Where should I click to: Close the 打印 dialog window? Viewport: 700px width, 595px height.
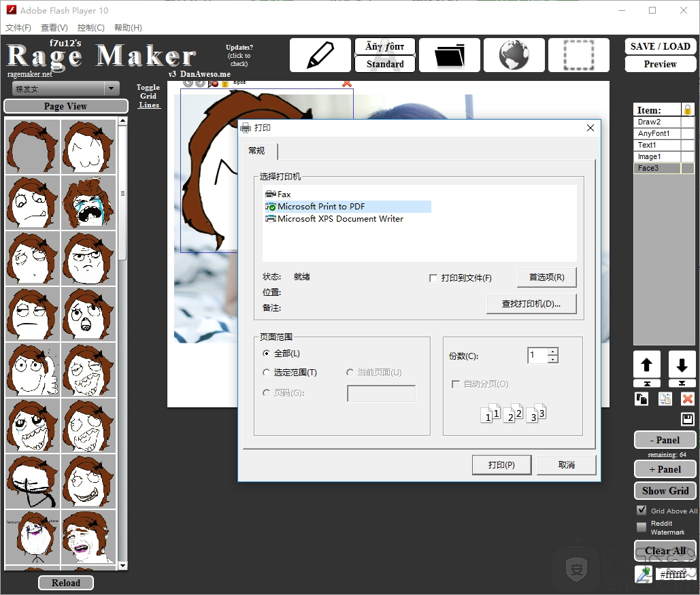pyautogui.click(x=590, y=128)
